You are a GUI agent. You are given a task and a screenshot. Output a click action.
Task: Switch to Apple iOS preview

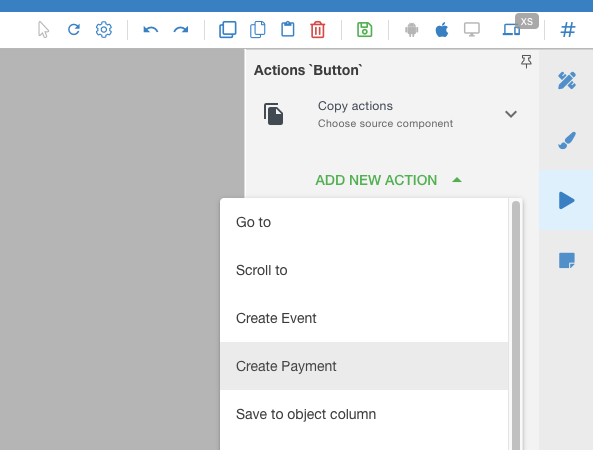point(442,29)
